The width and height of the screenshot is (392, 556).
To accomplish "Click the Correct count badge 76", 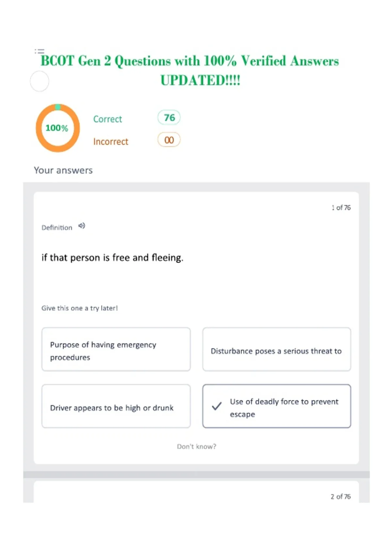I will tap(169, 117).
